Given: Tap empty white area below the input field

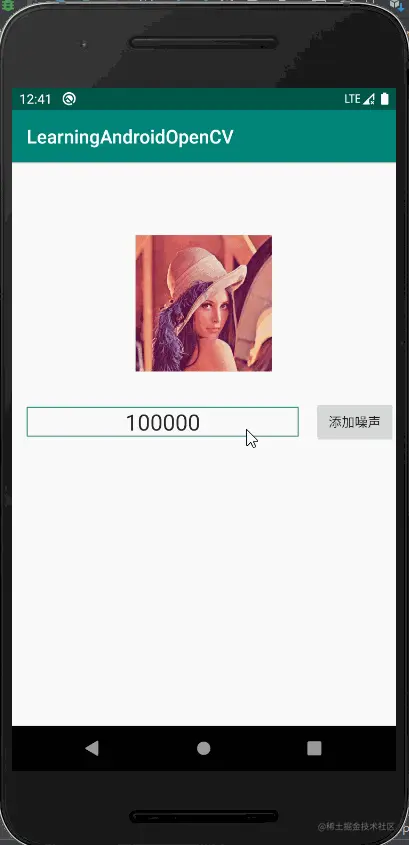Looking at the screenshot, I should (204, 582).
